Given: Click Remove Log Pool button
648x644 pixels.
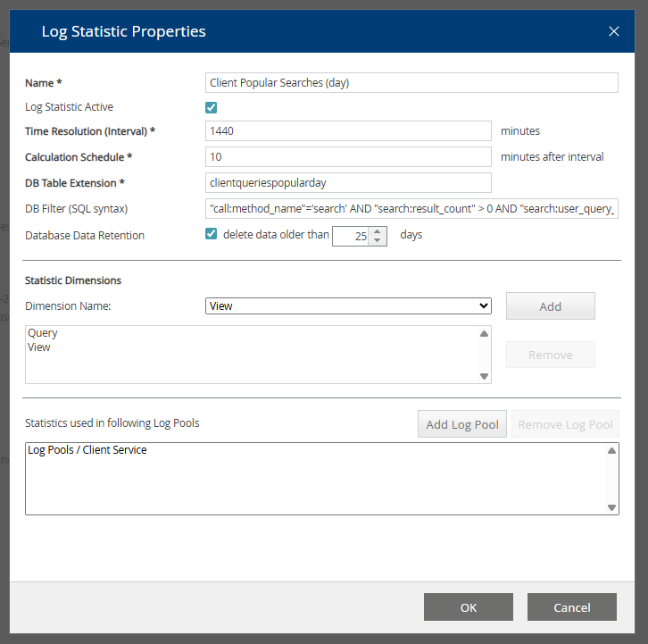Looking at the screenshot, I should (565, 424).
